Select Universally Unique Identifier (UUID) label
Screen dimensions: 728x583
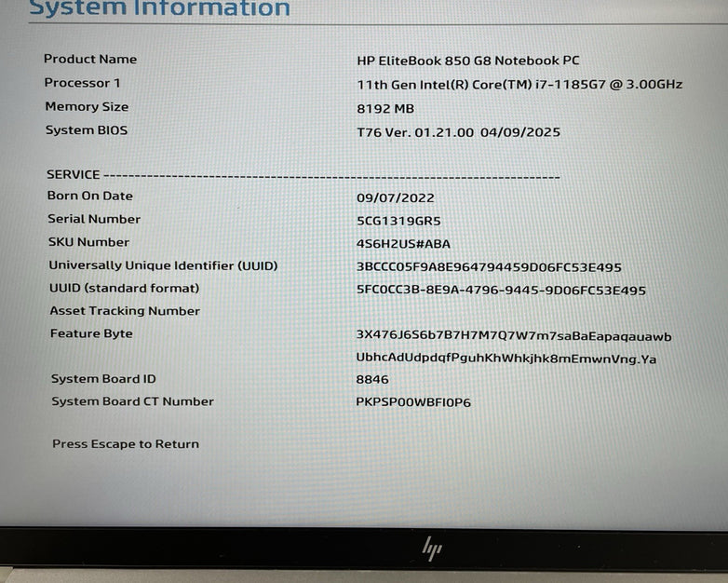[164, 265]
